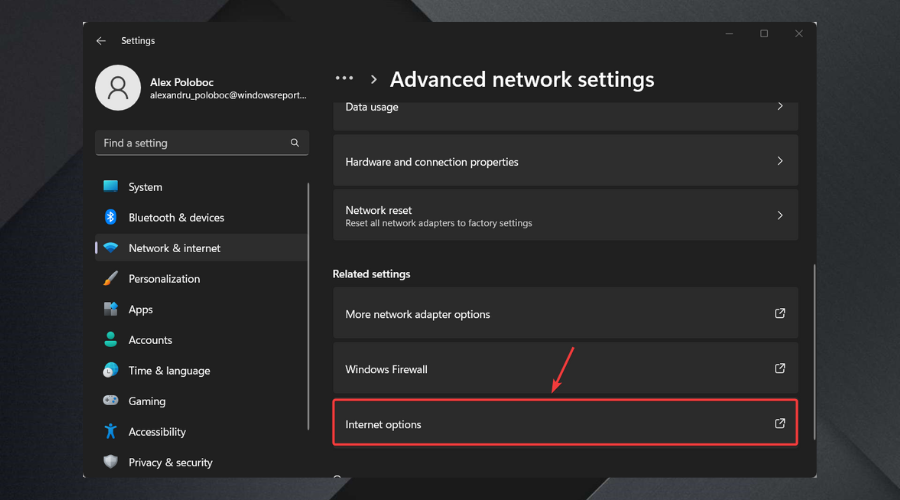Click the Privacy & security shield icon

(110, 462)
